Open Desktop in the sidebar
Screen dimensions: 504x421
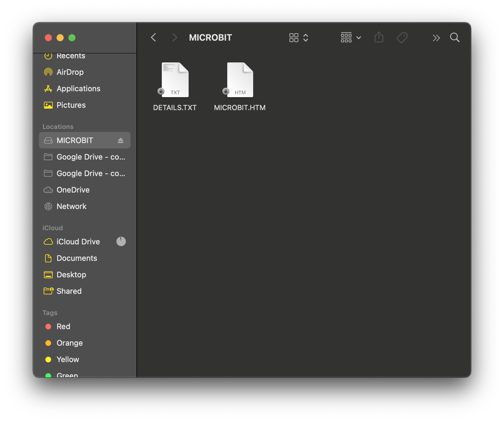(85, 275)
